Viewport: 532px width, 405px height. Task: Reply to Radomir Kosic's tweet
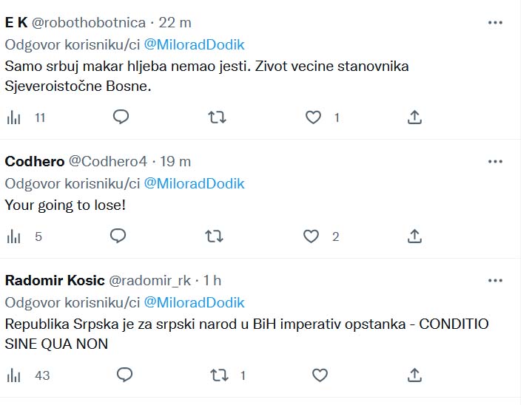(x=123, y=375)
